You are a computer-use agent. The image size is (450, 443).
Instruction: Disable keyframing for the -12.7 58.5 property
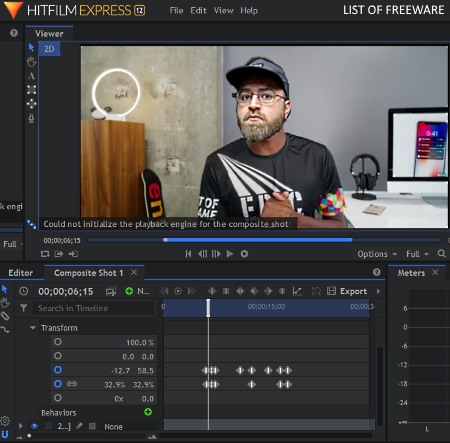pyautogui.click(x=58, y=370)
